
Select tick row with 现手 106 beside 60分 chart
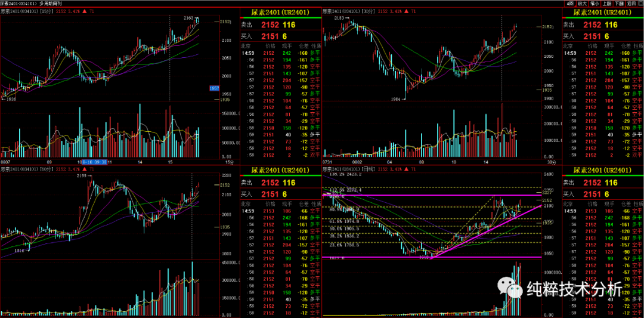pos(280,211)
